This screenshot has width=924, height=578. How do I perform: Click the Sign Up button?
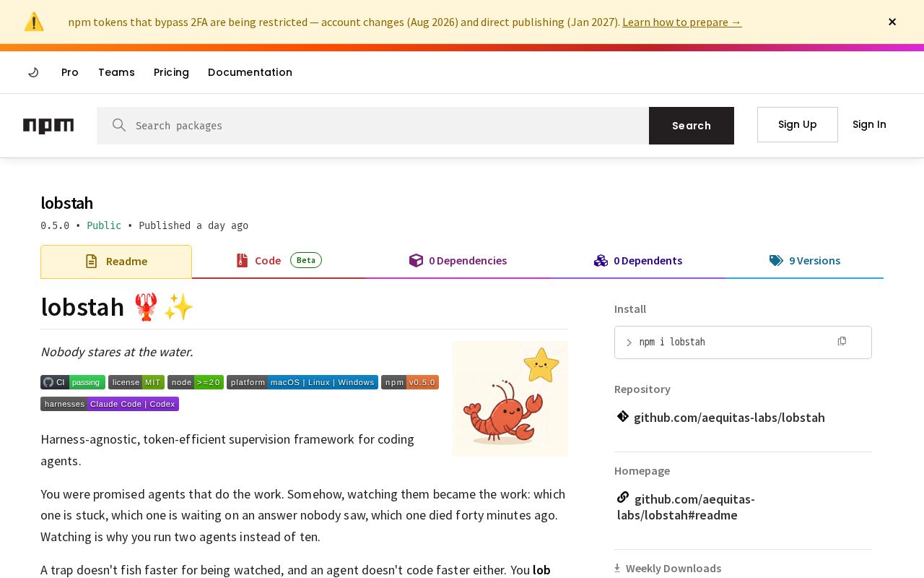tap(798, 124)
